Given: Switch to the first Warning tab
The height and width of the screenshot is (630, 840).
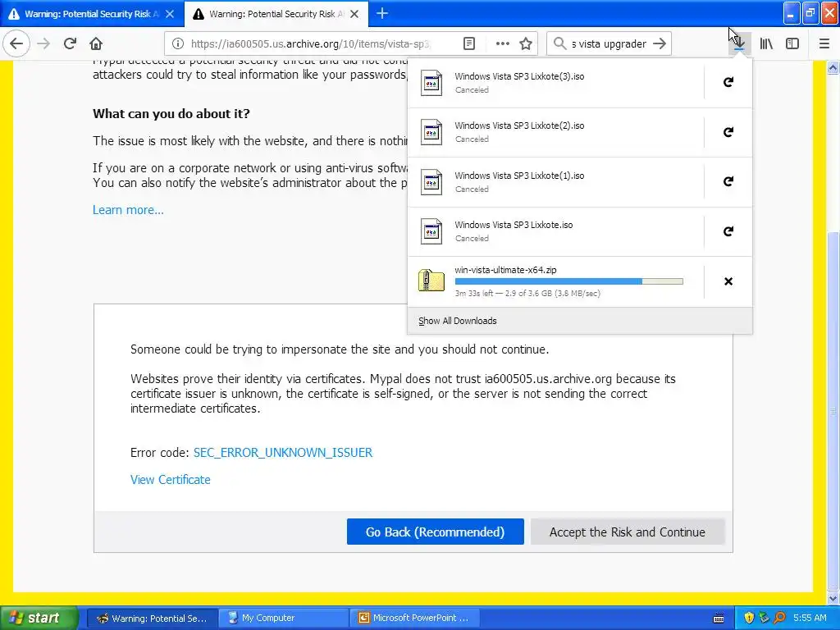Looking at the screenshot, I should pos(91,14).
